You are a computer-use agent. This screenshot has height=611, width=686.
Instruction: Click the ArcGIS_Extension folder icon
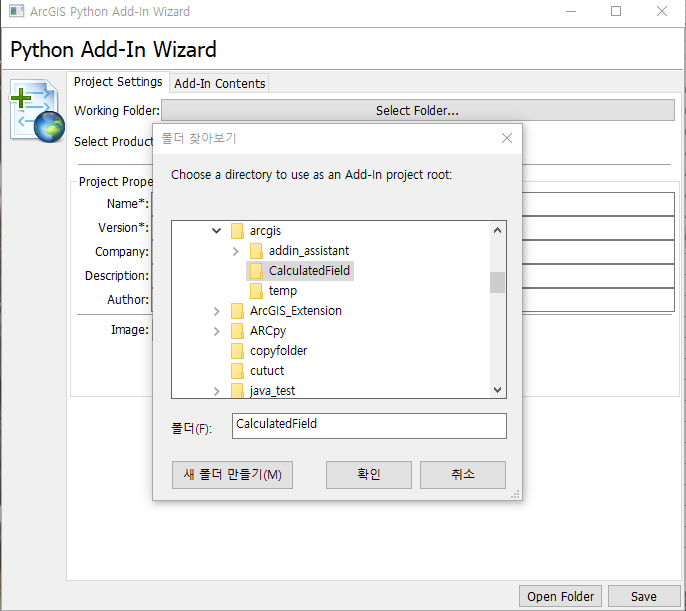(x=237, y=311)
